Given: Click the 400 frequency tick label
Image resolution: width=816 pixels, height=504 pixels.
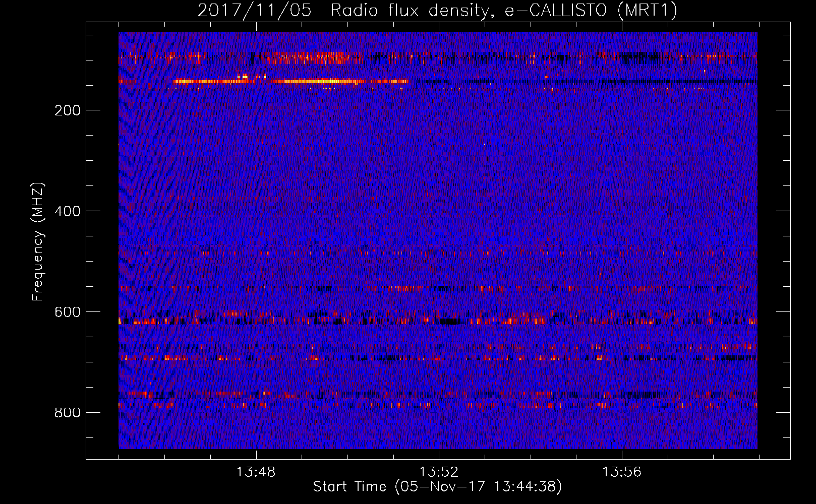Looking at the screenshot, I should [x=68, y=211].
